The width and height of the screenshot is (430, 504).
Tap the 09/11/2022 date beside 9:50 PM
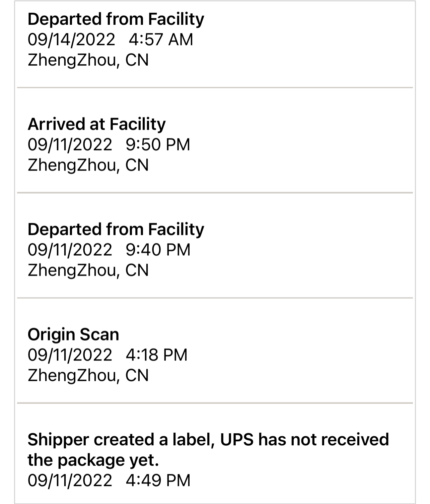[70, 145]
